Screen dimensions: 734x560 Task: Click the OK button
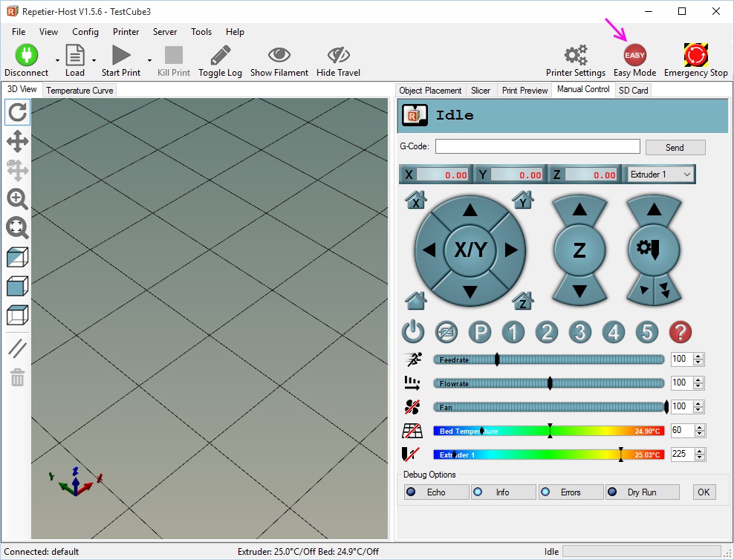pyautogui.click(x=704, y=492)
